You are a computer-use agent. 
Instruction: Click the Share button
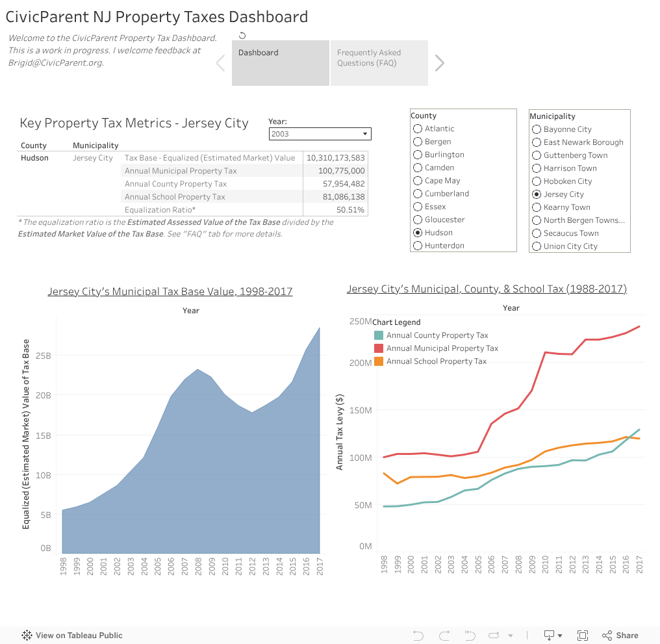[x=620, y=635]
